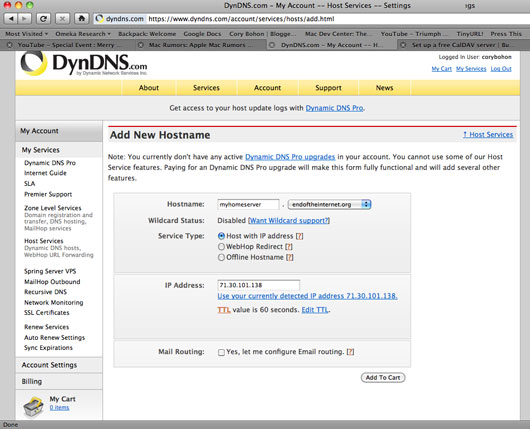Click the Hostname text field
This screenshot has width=530, height=429.
(x=248, y=204)
